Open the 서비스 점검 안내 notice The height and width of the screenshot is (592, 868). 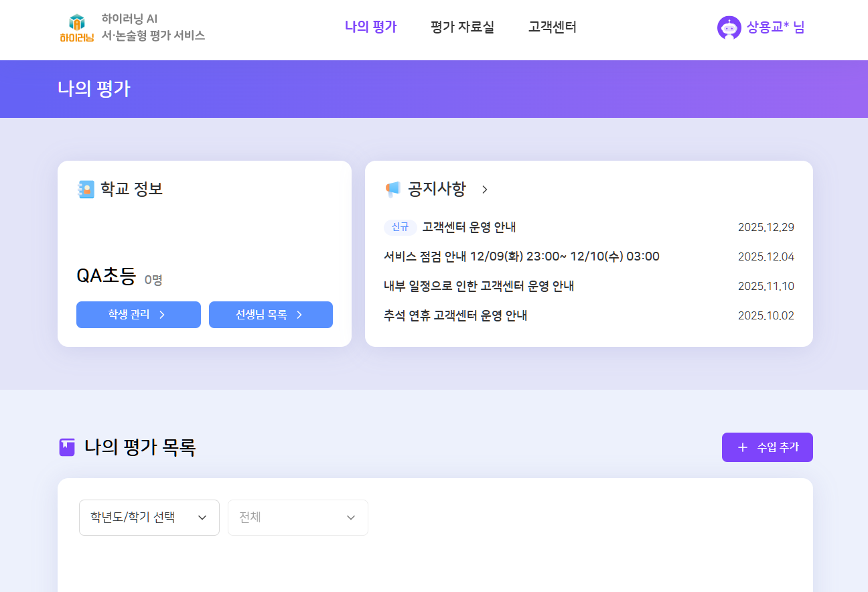click(x=521, y=257)
